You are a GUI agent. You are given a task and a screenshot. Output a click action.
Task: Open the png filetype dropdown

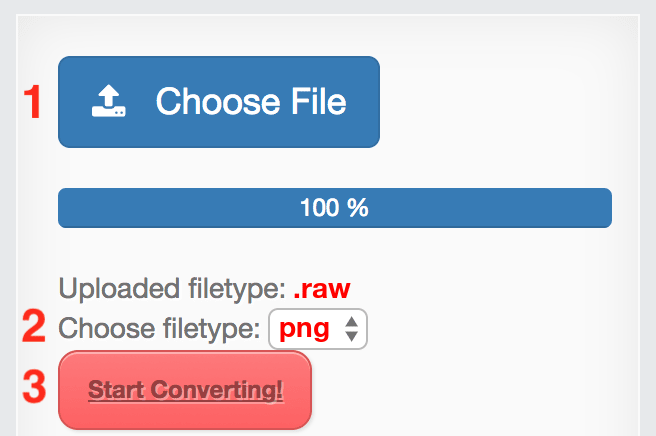[x=317, y=328]
